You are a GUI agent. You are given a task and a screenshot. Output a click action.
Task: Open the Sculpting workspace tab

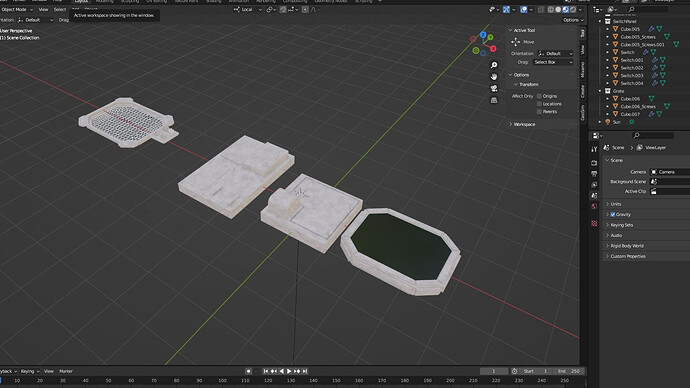(x=130, y=1)
